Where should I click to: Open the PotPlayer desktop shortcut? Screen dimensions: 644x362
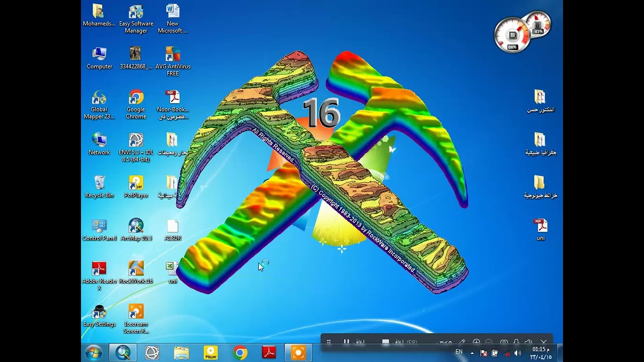[136, 187]
